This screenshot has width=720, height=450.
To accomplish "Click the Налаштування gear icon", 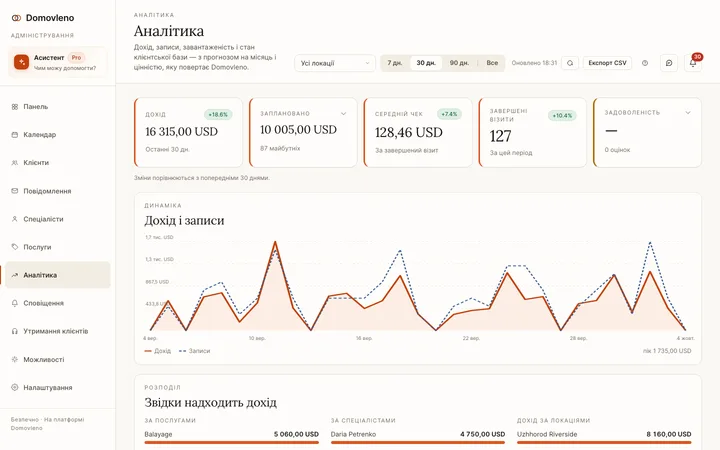I will (15, 388).
